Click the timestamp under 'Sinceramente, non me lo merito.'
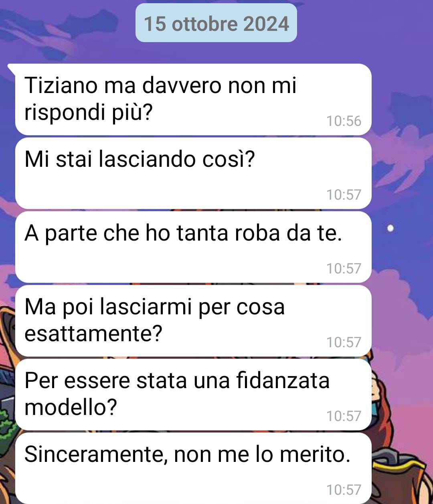The height and width of the screenshot is (504, 433). (x=344, y=490)
